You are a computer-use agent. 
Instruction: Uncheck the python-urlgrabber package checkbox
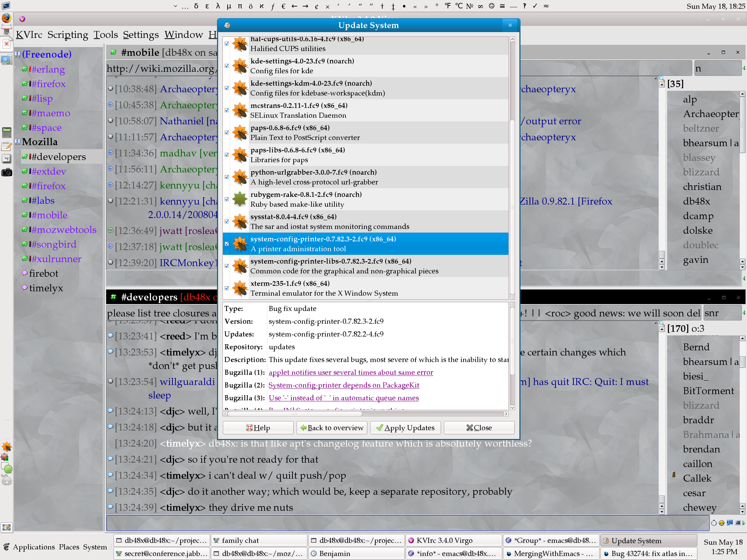tap(227, 177)
